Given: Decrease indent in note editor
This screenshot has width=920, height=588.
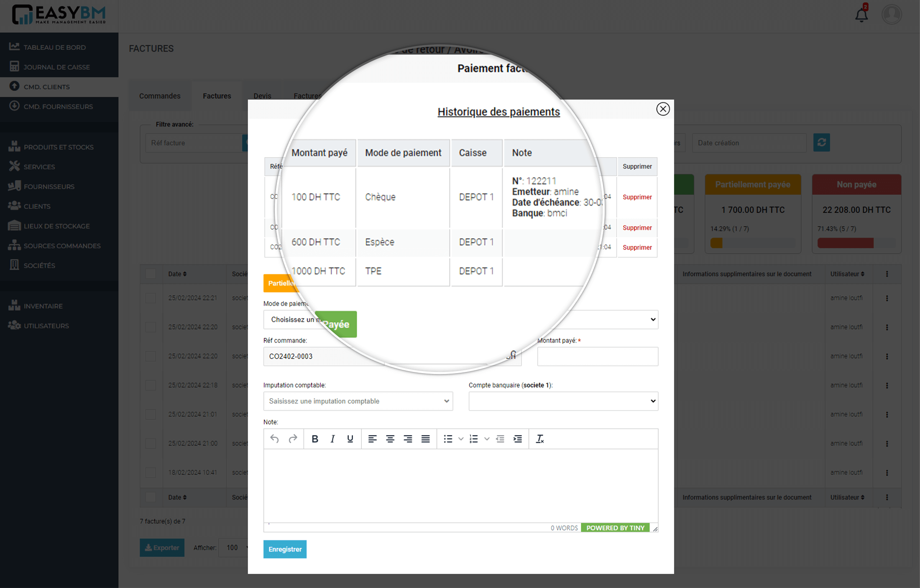Looking at the screenshot, I should [x=500, y=439].
